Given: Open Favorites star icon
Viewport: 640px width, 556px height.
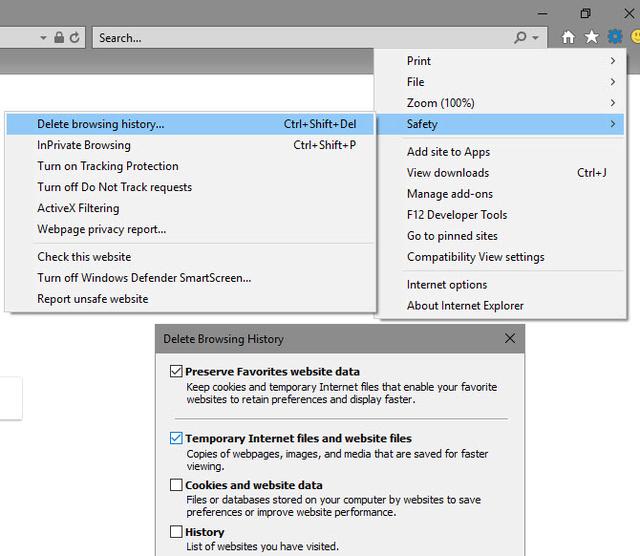Looking at the screenshot, I should pyautogui.click(x=591, y=37).
